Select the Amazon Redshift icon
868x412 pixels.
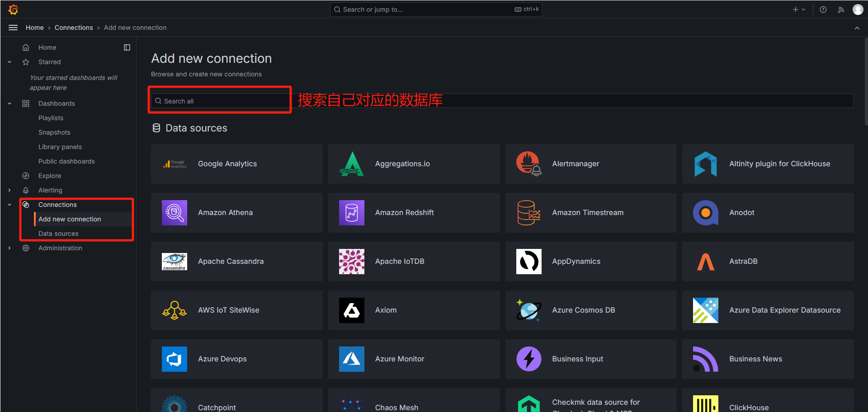click(352, 213)
